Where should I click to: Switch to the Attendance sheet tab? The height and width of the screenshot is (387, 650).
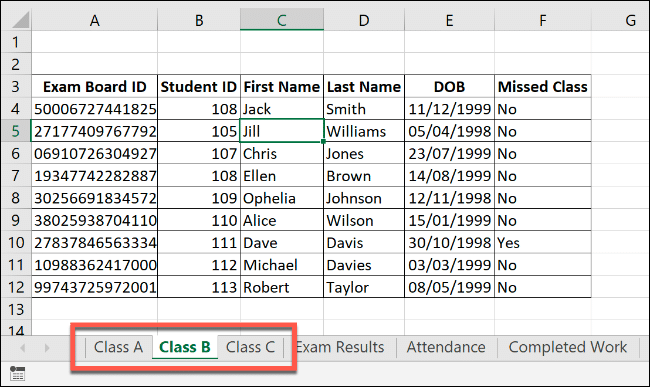pyautogui.click(x=446, y=347)
